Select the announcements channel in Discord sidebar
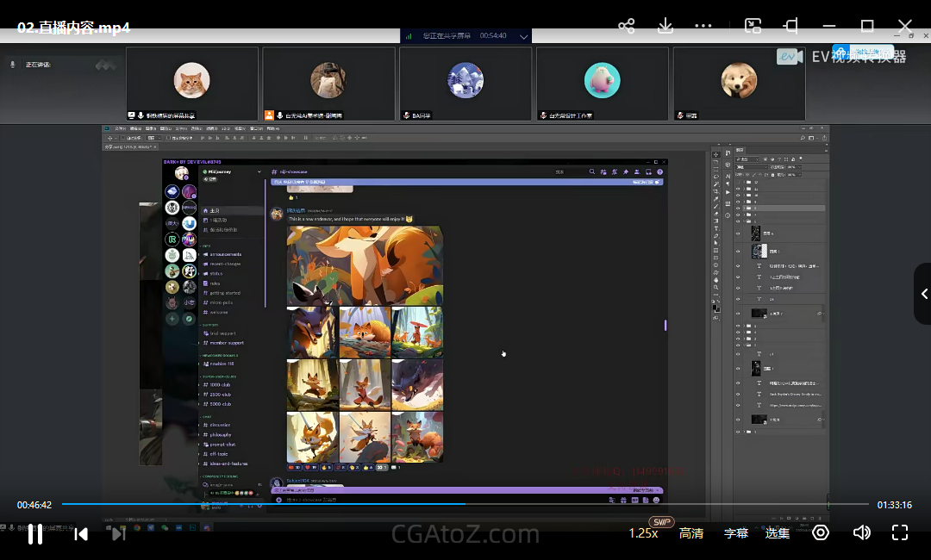 226,254
